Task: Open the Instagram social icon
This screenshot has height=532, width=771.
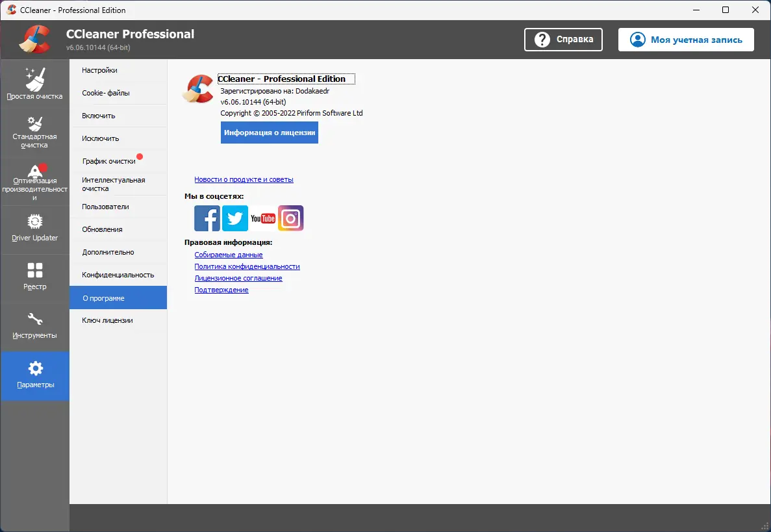Action: (x=290, y=218)
